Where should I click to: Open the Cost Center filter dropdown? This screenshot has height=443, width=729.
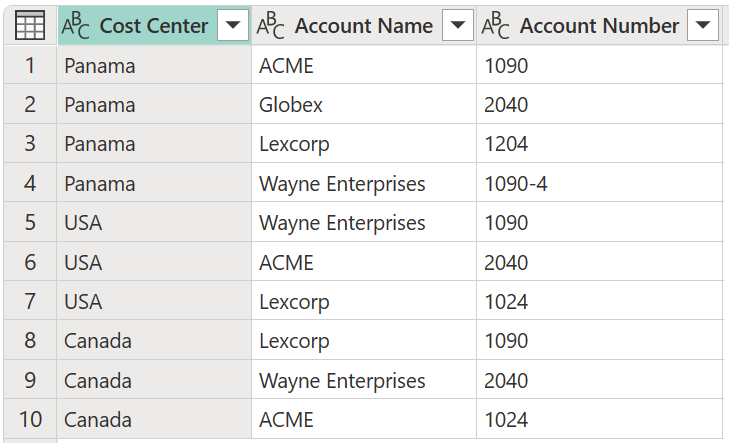tap(233, 26)
